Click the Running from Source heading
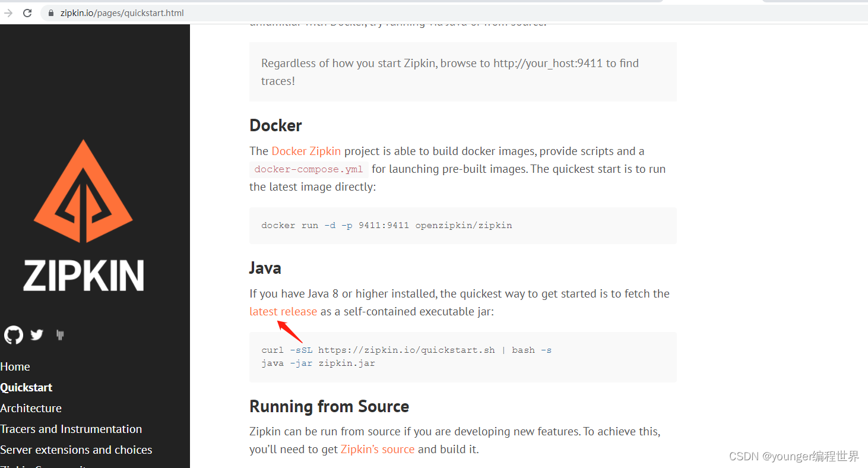 [x=330, y=406]
